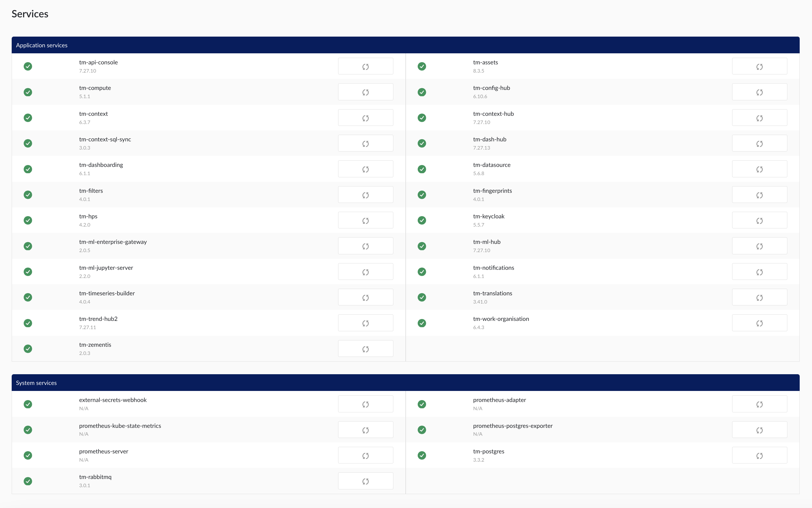812x508 pixels.
Task: Restart the tm-config-hub service
Action: [x=759, y=92]
